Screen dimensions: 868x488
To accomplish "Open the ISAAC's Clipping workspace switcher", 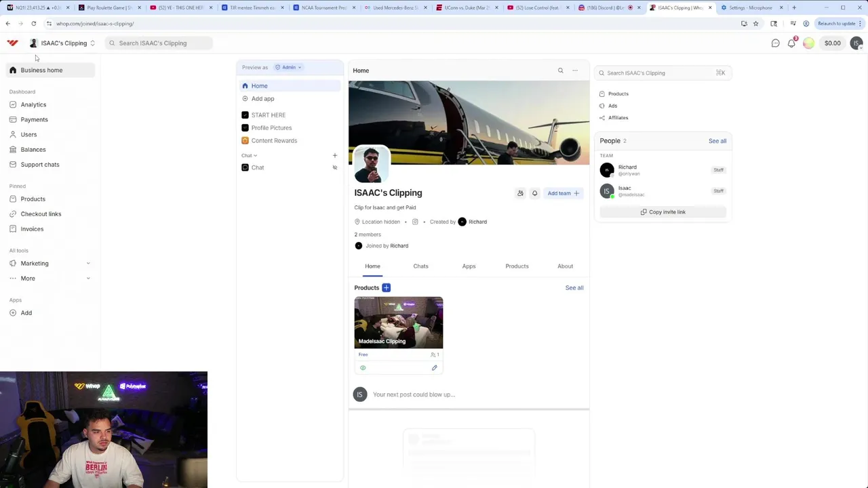I will tap(62, 43).
